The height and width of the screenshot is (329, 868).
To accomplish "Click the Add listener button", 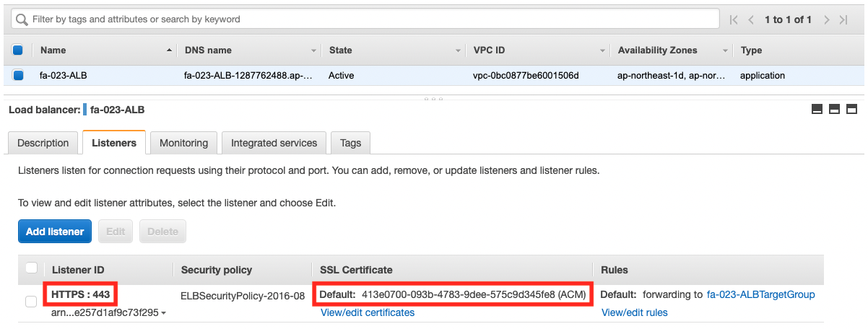I will point(55,232).
